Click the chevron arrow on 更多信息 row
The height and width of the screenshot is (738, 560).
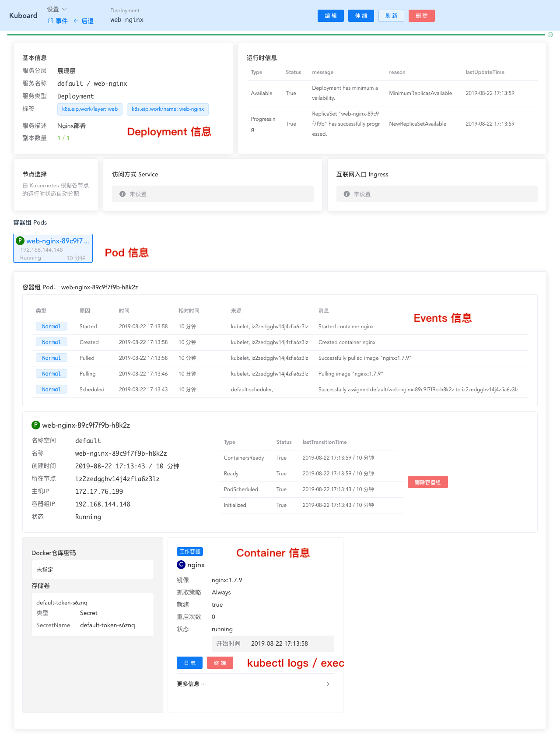coord(328,684)
